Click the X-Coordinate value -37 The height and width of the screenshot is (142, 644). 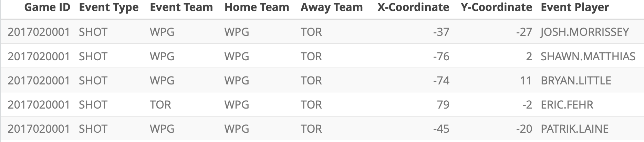[x=441, y=32]
